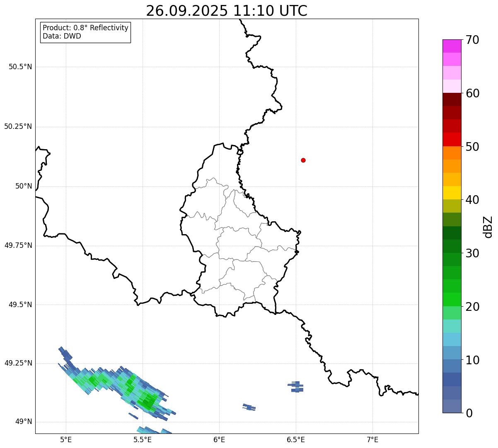The height and width of the screenshot is (448, 498).
Task: Click the 50°N latitude label
Action: click(24, 186)
